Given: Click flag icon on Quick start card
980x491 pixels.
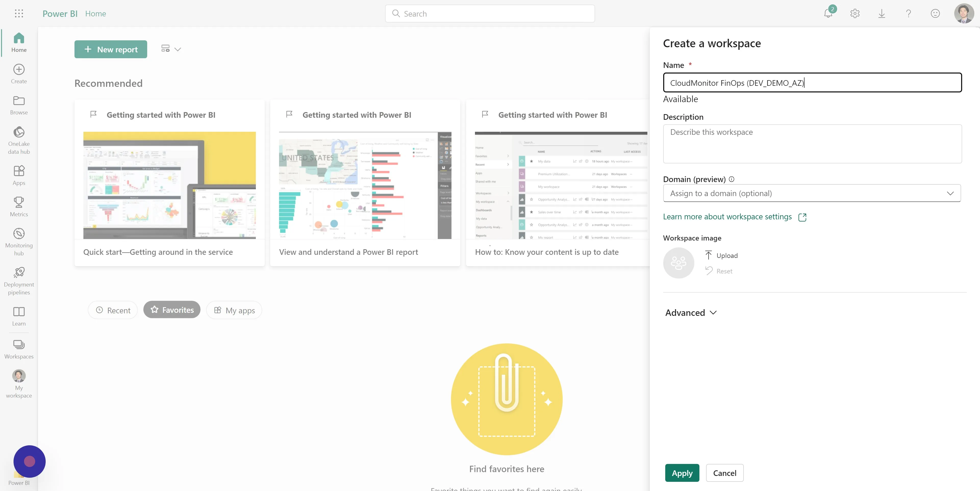Looking at the screenshot, I should click(x=93, y=114).
